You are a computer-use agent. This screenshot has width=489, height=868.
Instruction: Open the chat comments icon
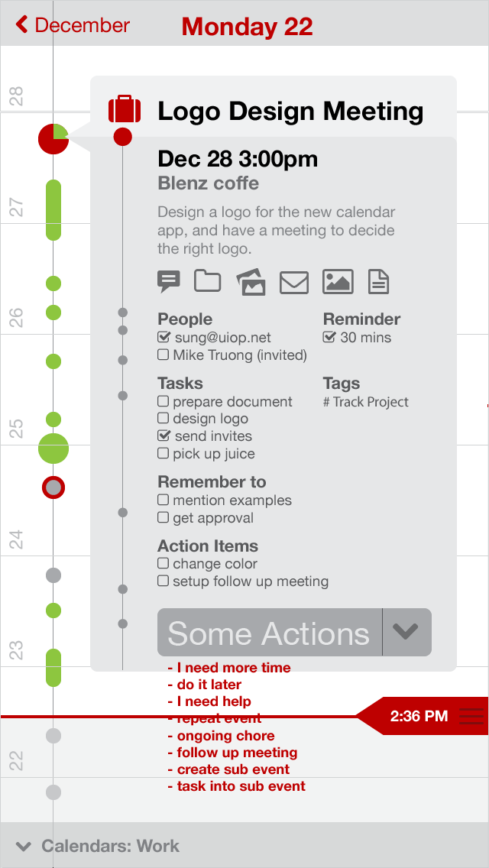pos(169,282)
